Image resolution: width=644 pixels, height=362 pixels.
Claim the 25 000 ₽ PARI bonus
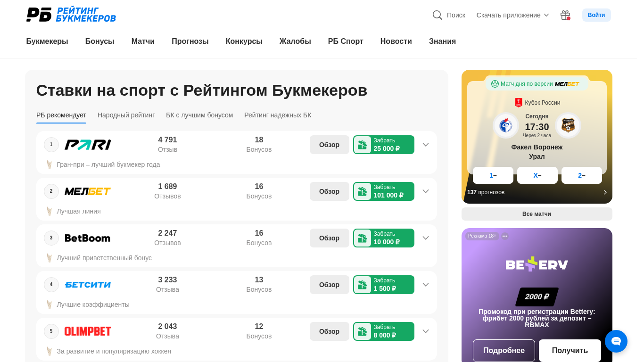pos(384,145)
